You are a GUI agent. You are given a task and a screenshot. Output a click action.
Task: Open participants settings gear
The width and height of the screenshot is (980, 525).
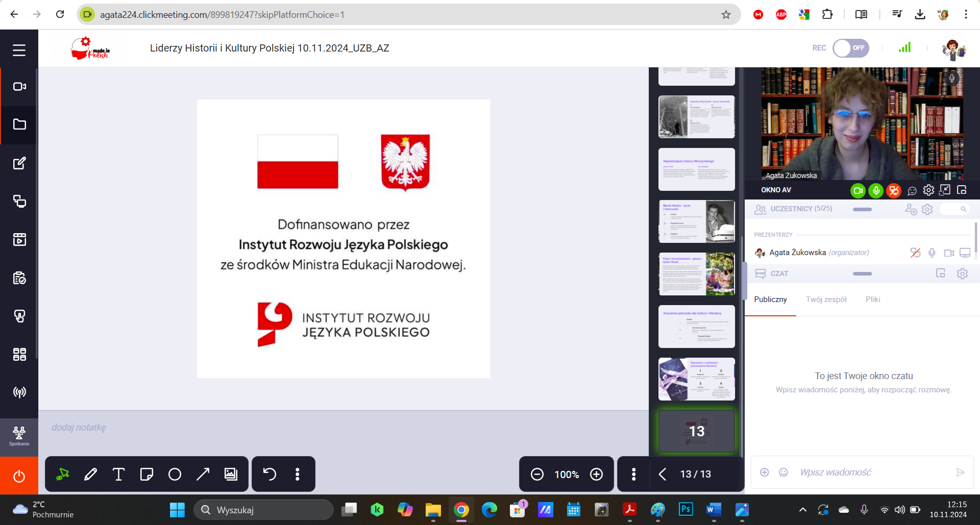click(x=927, y=209)
